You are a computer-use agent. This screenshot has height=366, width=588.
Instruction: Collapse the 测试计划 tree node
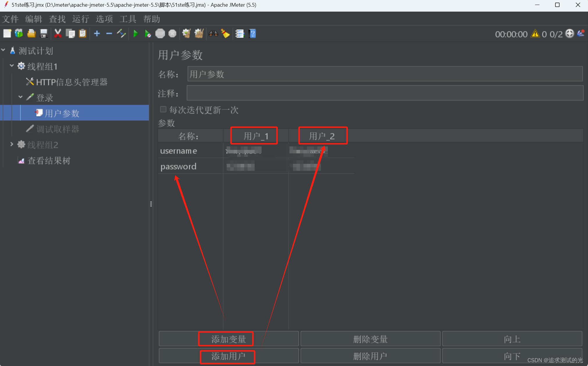point(3,50)
